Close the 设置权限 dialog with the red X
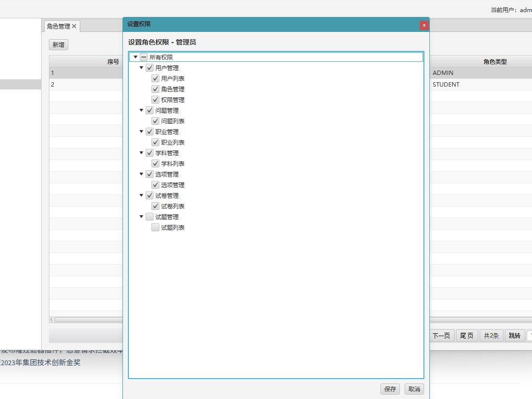This screenshot has width=532, height=399. pyautogui.click(x=424, y=25)
